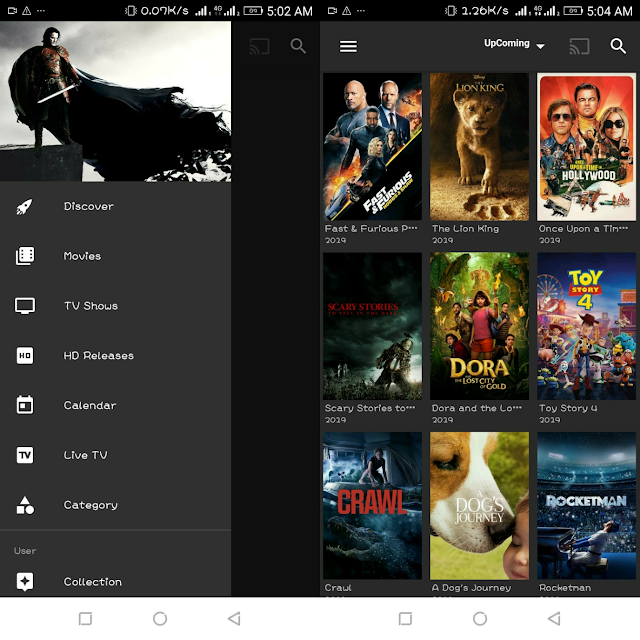Tap the dimmed search icon in left screen
Viewport: 640px width, 640px height.
pos(298,46)
